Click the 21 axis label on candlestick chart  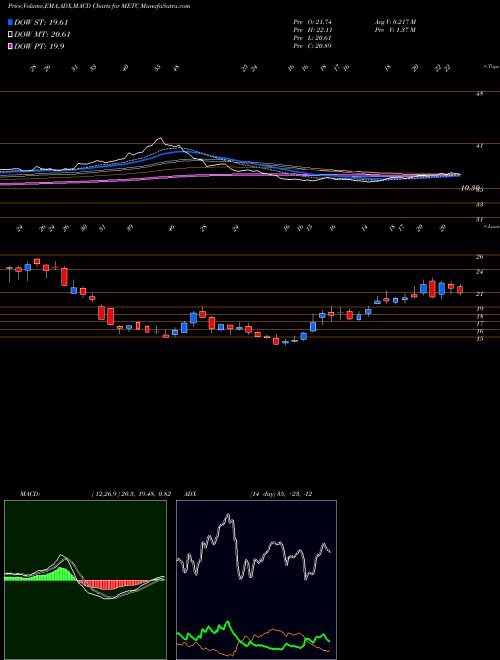tap(479, 294)
